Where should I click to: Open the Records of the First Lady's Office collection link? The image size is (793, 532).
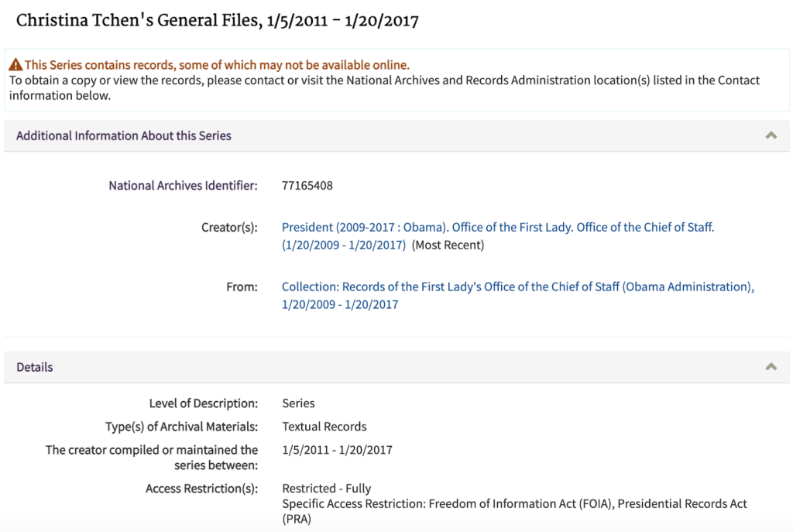click(x=517, y=287)
